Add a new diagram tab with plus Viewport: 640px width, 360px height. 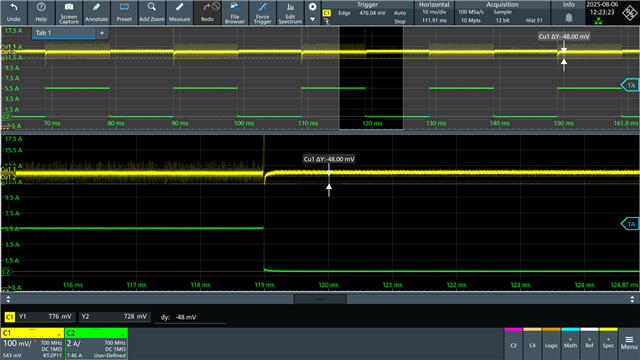(102, 33)
